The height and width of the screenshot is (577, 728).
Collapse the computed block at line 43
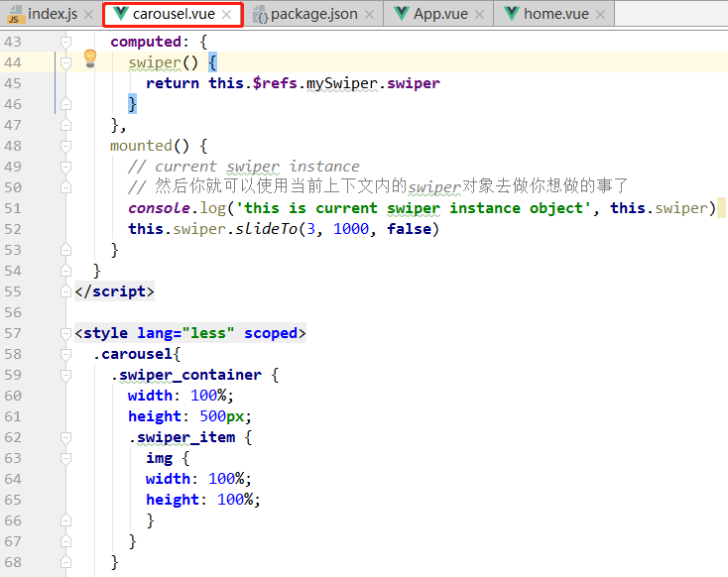coord(65,43)
